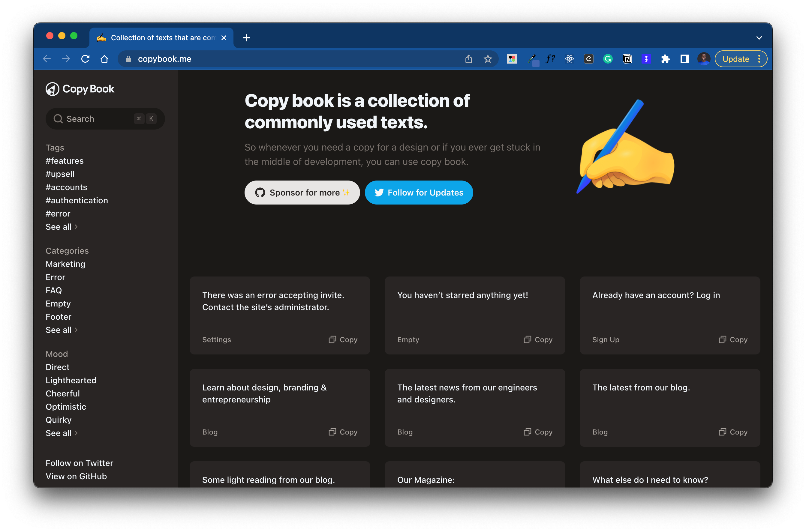Viewport: 806px width, 532px height.
Task: Copy the "error accepting invite" text
Action: pyautogui.click(x=343, y=339)
